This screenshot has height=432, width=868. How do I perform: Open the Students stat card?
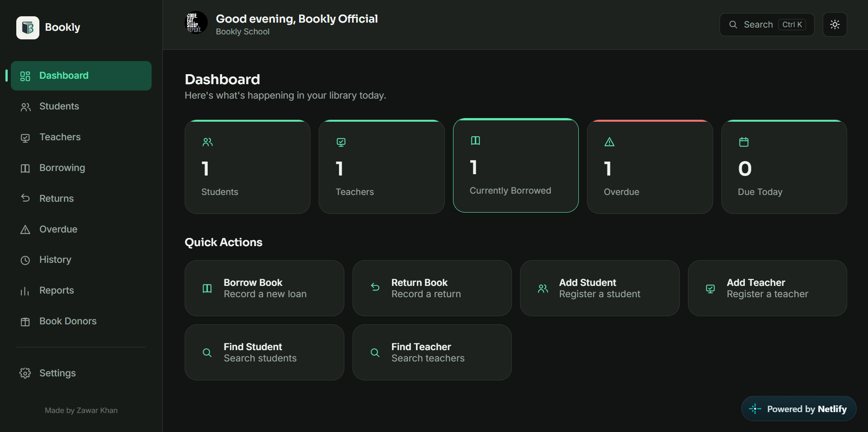[248, 167]
